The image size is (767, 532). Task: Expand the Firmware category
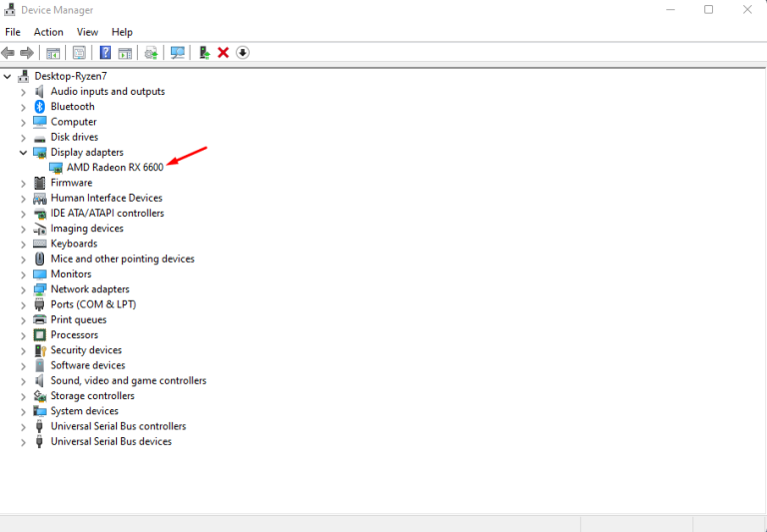pyautogui.click(x=23, y=184)
